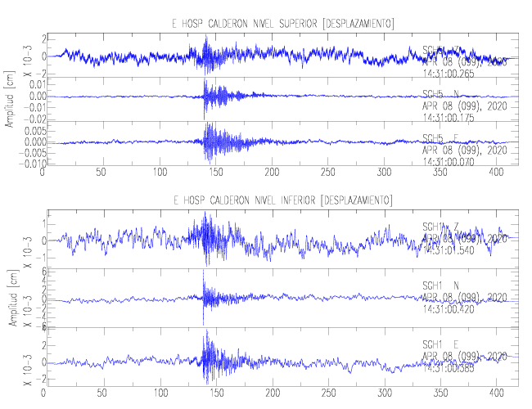Click the '300' x-axis tick of the upper plot

[x=384, y=173]
